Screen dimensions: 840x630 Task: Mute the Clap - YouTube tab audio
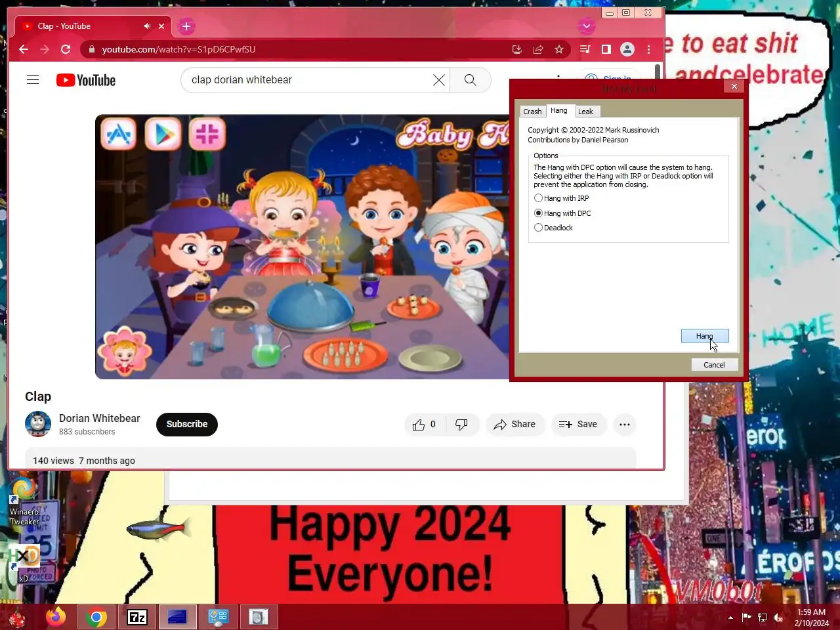[147, 26]
